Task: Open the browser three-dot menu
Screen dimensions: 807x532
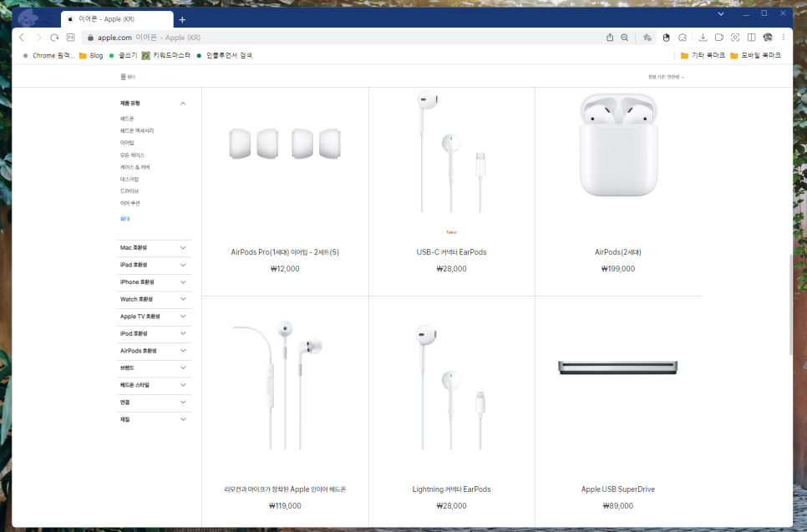Action: click(784, 38)
